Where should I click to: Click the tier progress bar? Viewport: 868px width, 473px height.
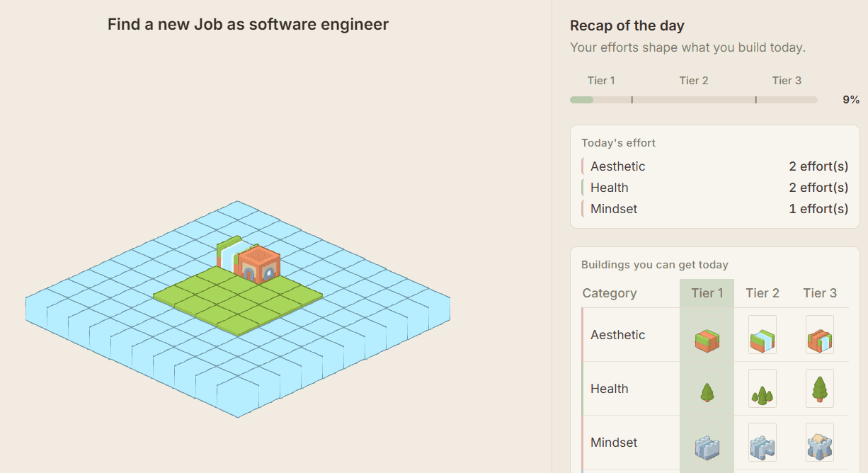click(693, 100)
